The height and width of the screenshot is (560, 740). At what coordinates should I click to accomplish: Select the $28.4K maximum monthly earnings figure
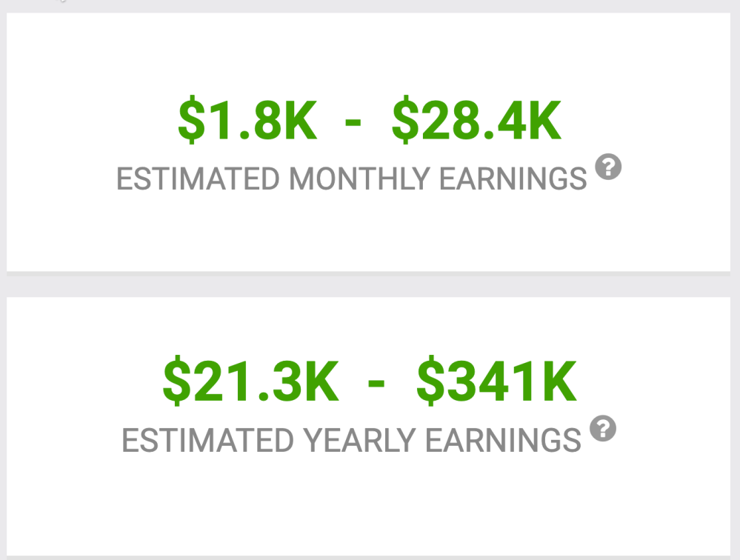(x=476, y=122)
